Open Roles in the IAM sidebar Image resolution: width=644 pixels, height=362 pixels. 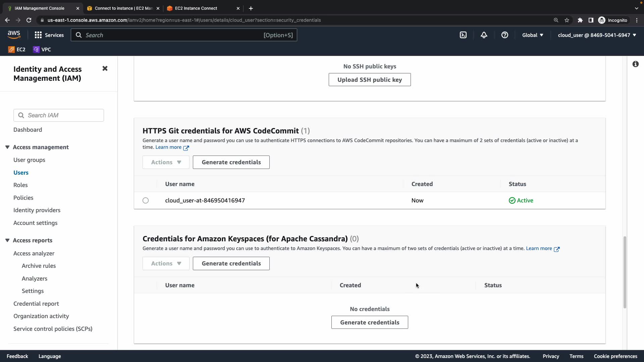click(x=20, y=185)
